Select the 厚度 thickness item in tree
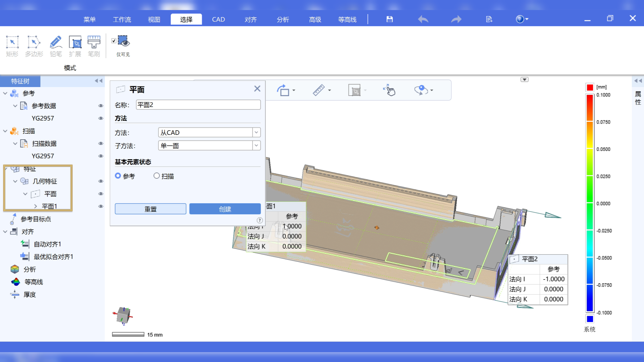Screen dimensions: 644x362 (x=23, y=295)
